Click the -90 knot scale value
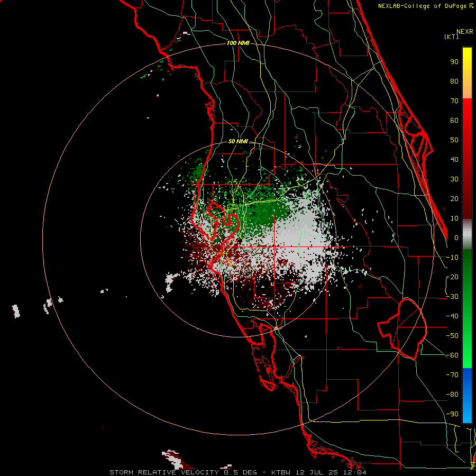 [452, 414]
